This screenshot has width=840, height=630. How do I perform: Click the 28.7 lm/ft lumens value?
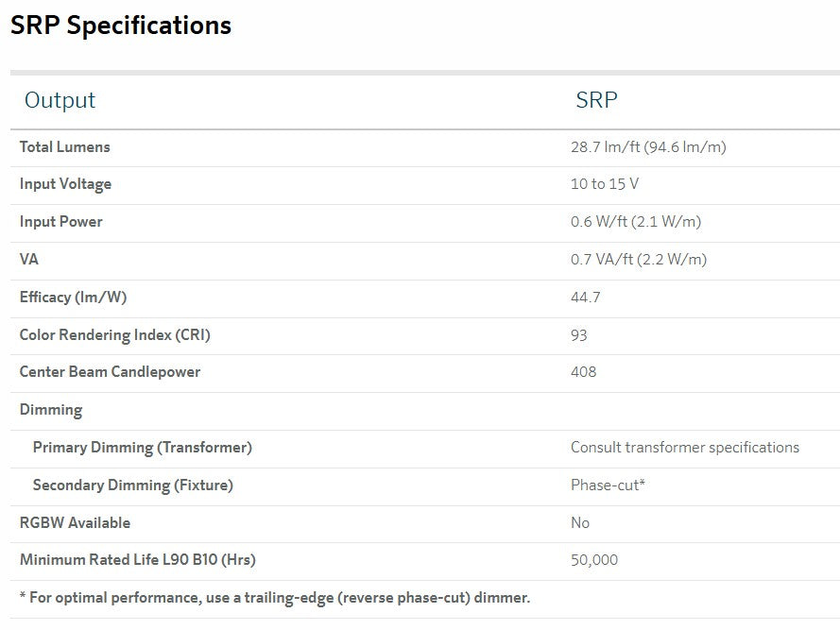pyautogui.click(x=648, y=146)
